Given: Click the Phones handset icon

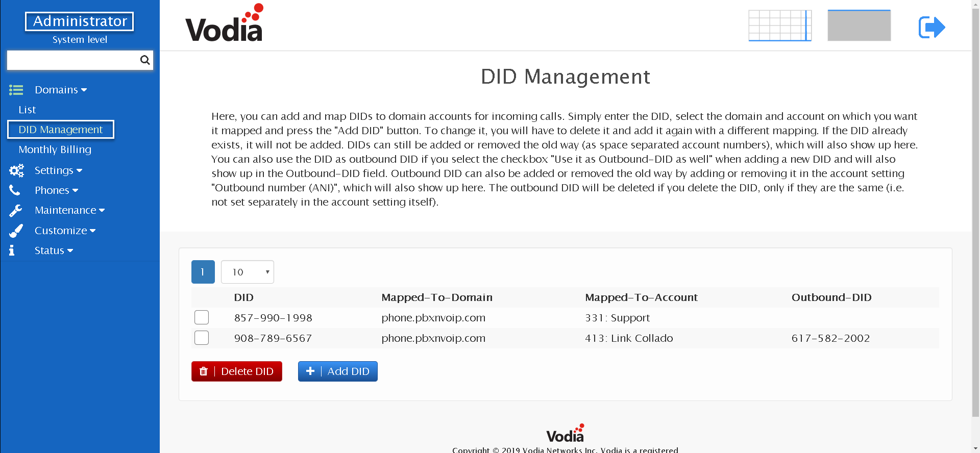Looking at the screenshot, I should (x=15, y=190).
